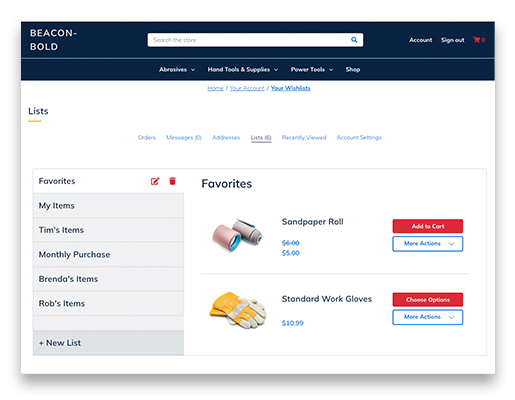Open More Actions for Standard Work Gloves

point(428,317)
